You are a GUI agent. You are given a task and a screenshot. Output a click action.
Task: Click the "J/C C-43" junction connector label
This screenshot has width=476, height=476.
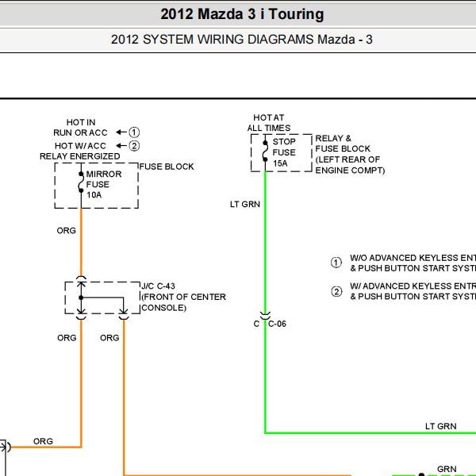point(183,297)
